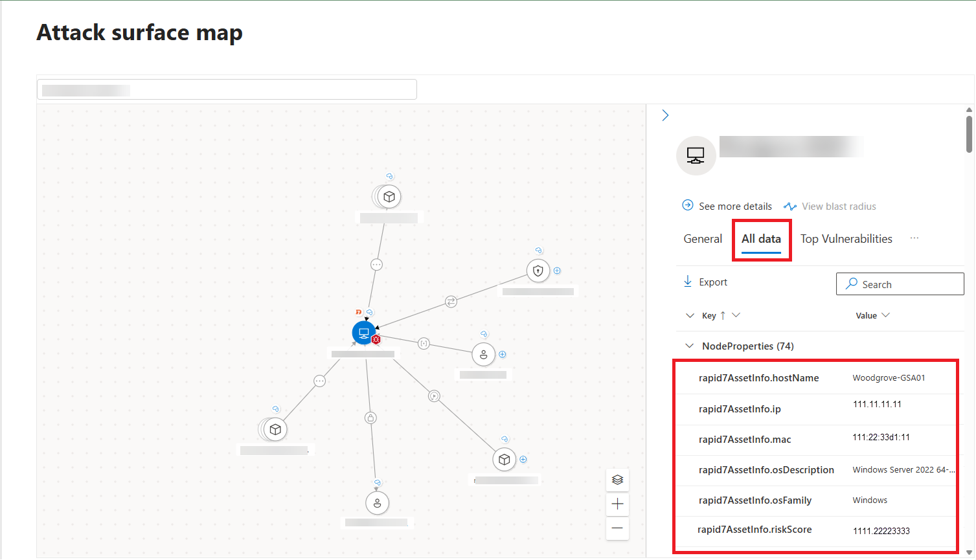This screenshot has height=560, width=976.
Task: Open the Key column filter dropdown
Action: (736, 315)
